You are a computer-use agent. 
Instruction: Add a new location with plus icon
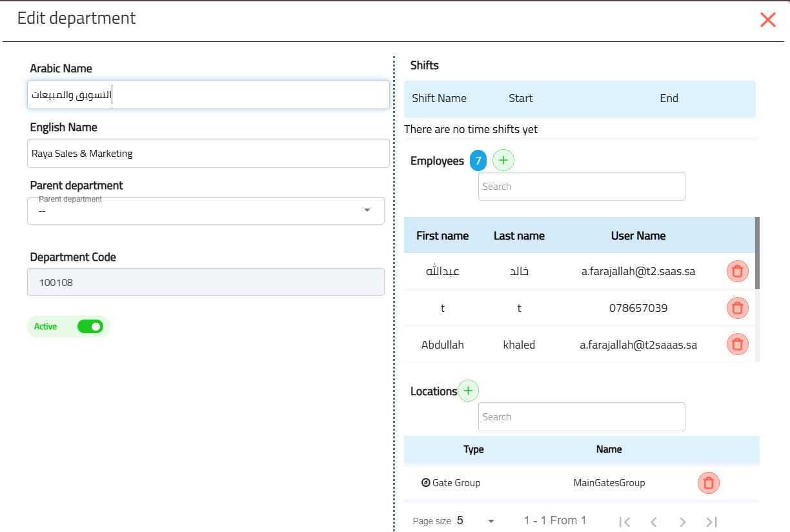(469, 391)
